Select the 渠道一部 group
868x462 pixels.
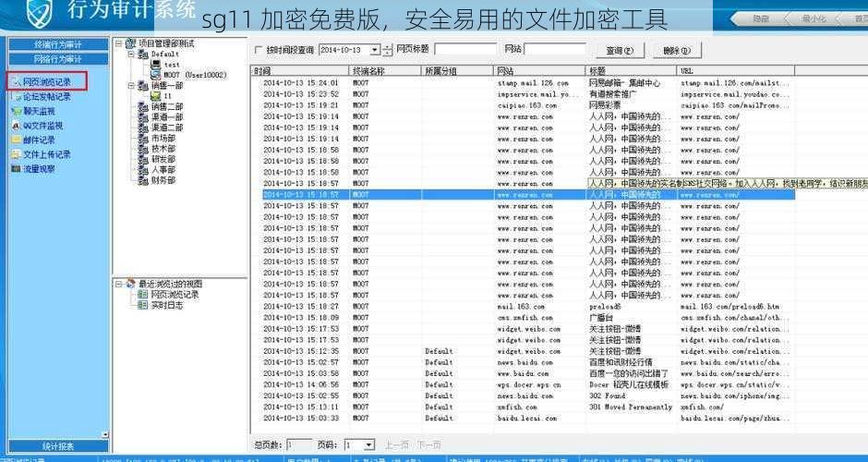tap(167, 116)
